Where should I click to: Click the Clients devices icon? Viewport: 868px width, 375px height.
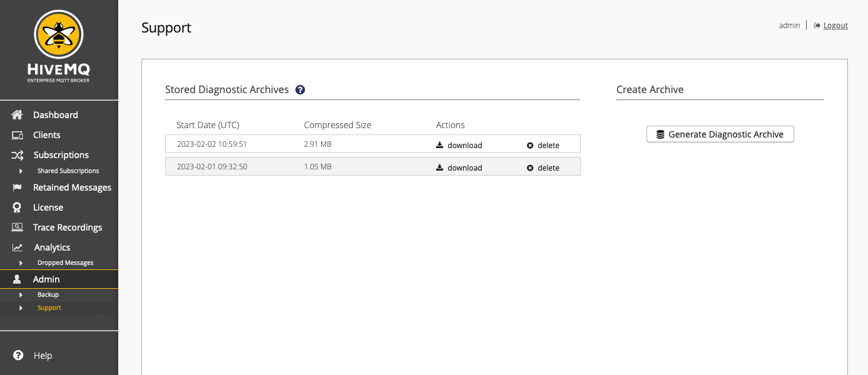18,135
